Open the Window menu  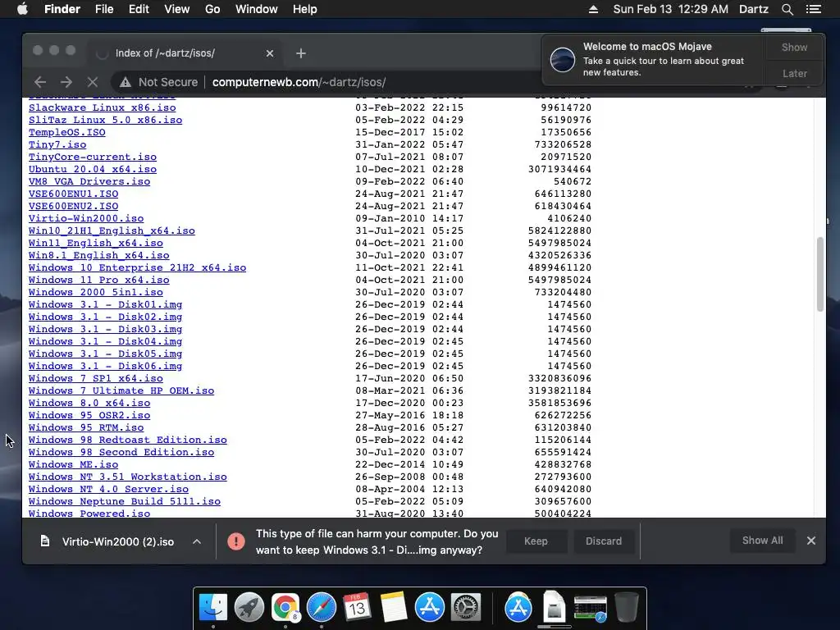coord(257,9)
